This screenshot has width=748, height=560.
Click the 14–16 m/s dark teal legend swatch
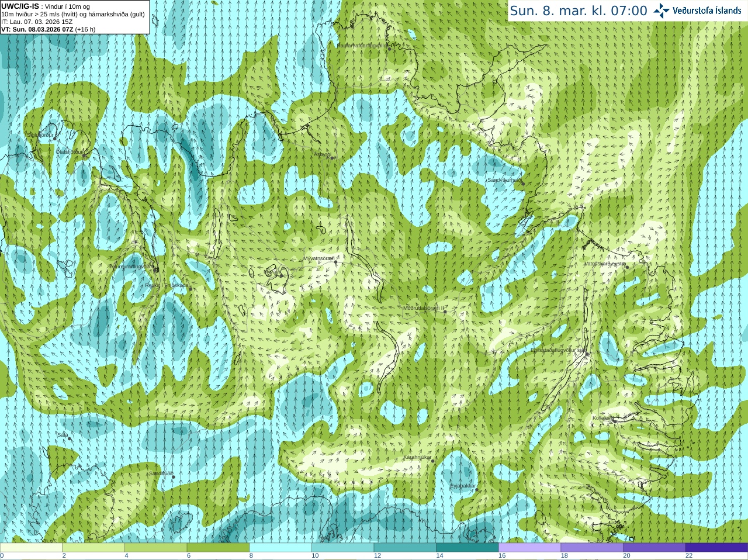[x=467, y=548]
